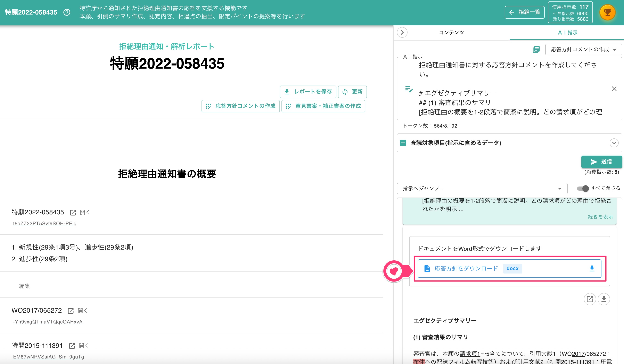Viewport: 624px width, 364px height.
Task: Click 応答方針コメントの作成 button in report
Action: click(240, 106)
